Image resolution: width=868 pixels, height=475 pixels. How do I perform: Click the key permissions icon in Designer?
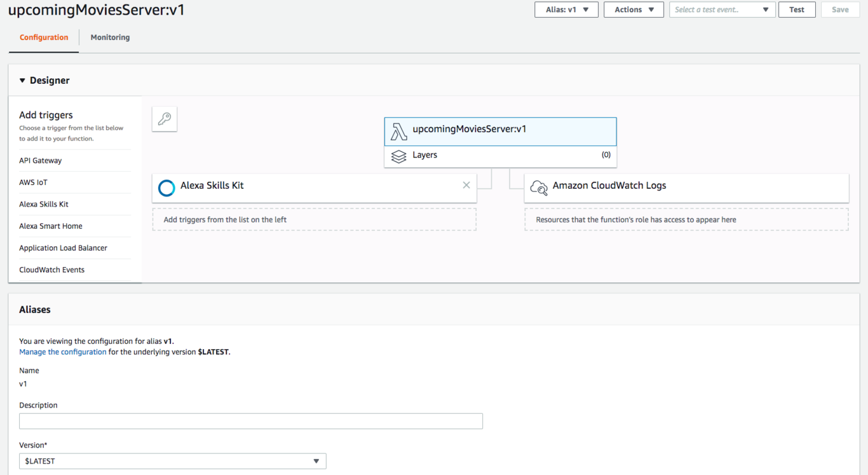(165, 119)
